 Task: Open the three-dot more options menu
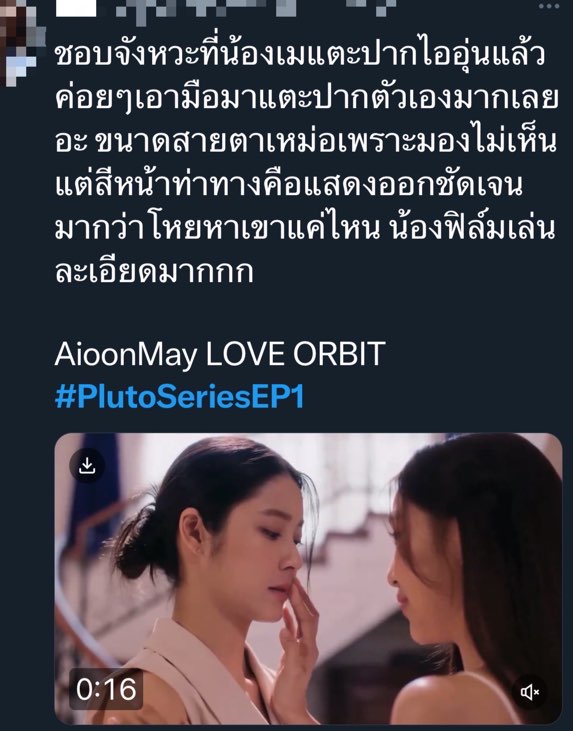[549, 6]
